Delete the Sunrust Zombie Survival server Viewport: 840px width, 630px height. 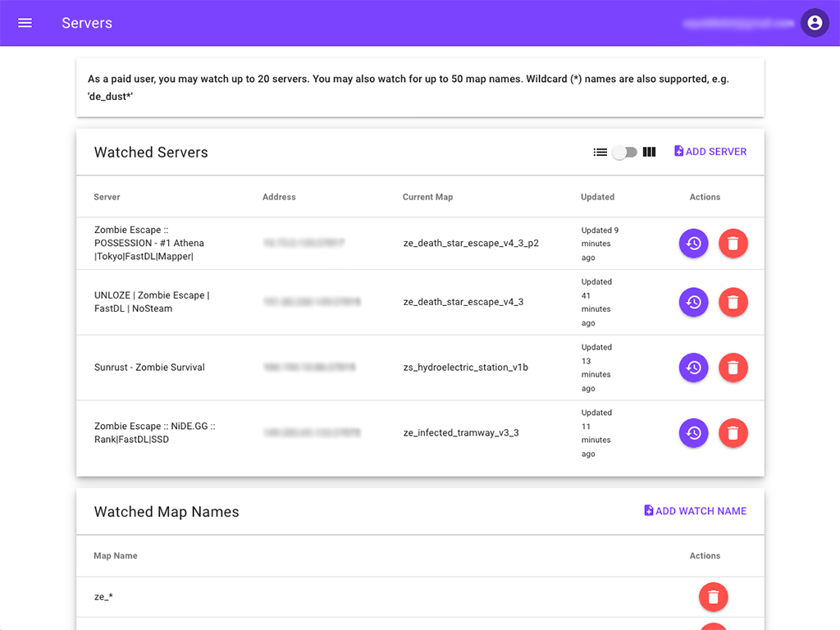pyautogui.click(x=733, y=367)
